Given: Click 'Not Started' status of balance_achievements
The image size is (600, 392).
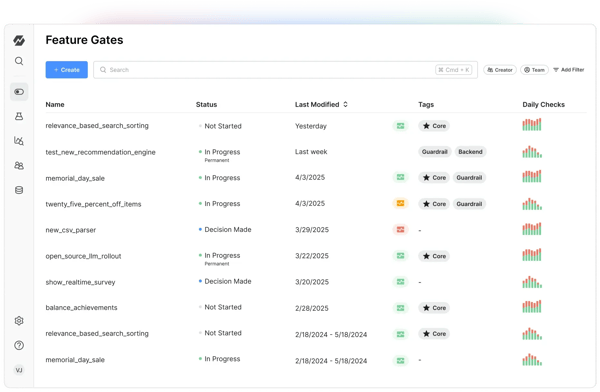Looking at the screenshot, I should [220, 307].
